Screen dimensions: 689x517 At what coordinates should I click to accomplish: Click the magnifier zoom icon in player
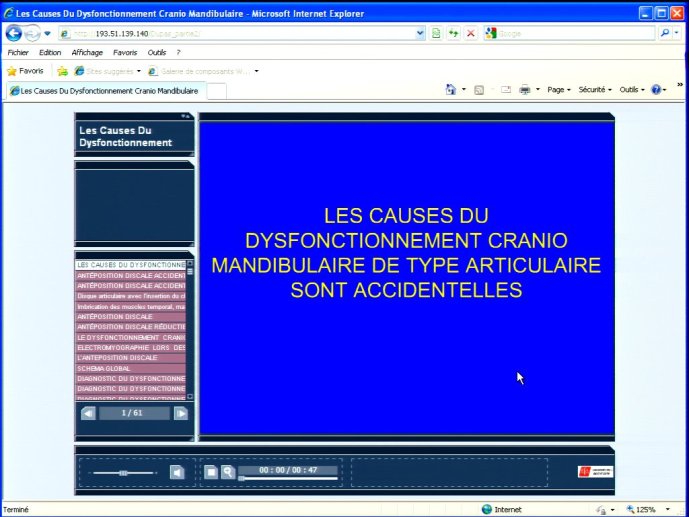228,472
